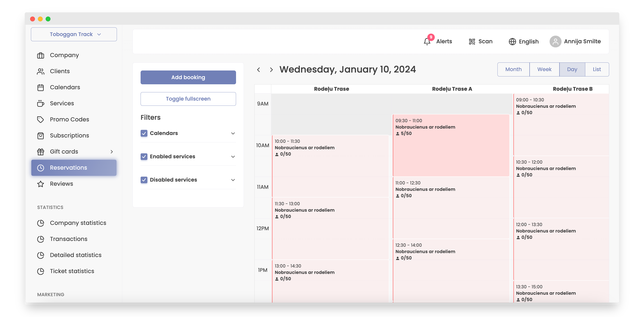Screen dimensions: 644x317
Task: Uncheck the Calendars filter checkbox
Action: (x=144, y=133)
